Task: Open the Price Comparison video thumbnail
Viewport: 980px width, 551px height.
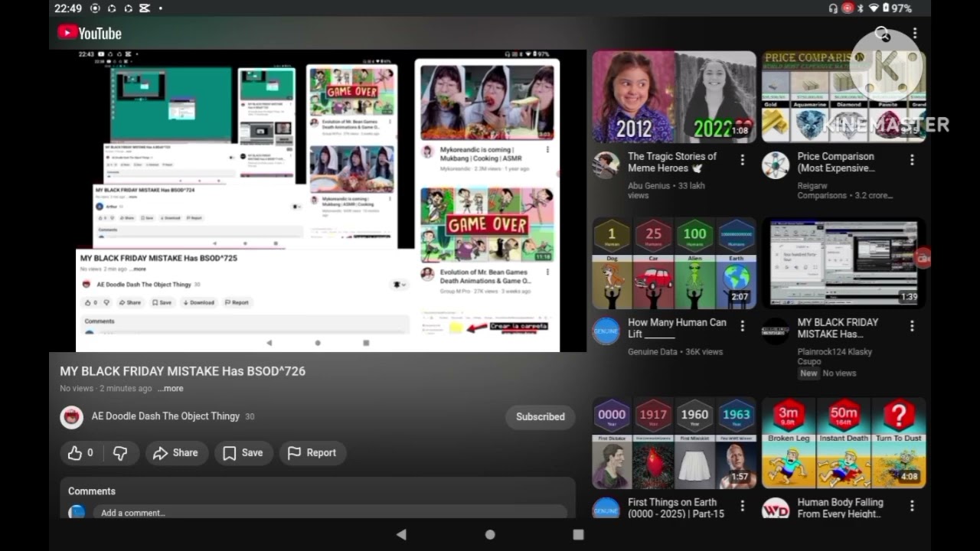Action: [844, 96]
